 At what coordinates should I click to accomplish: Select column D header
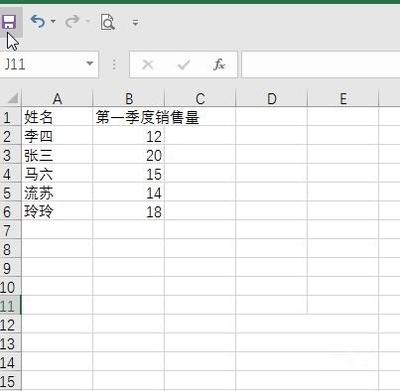coord(272,99)
